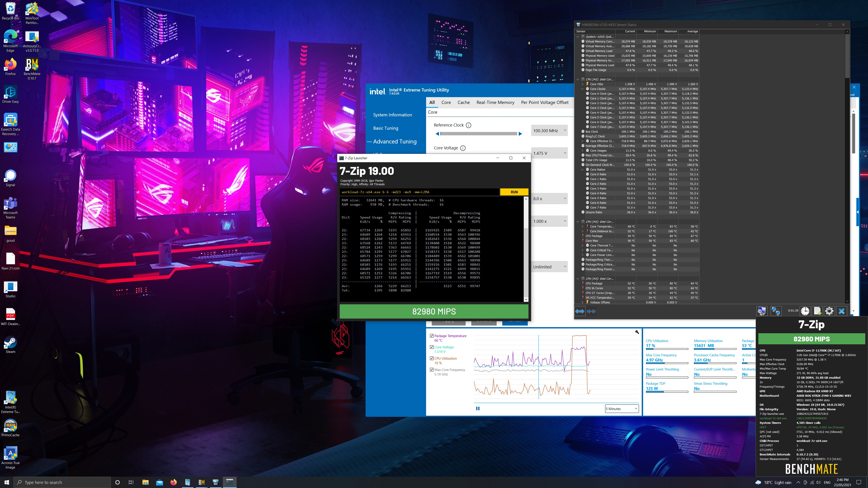Screen dimensions: 868x488
Task: Select All tab in XTU tuning
Action: coord(432,102)
